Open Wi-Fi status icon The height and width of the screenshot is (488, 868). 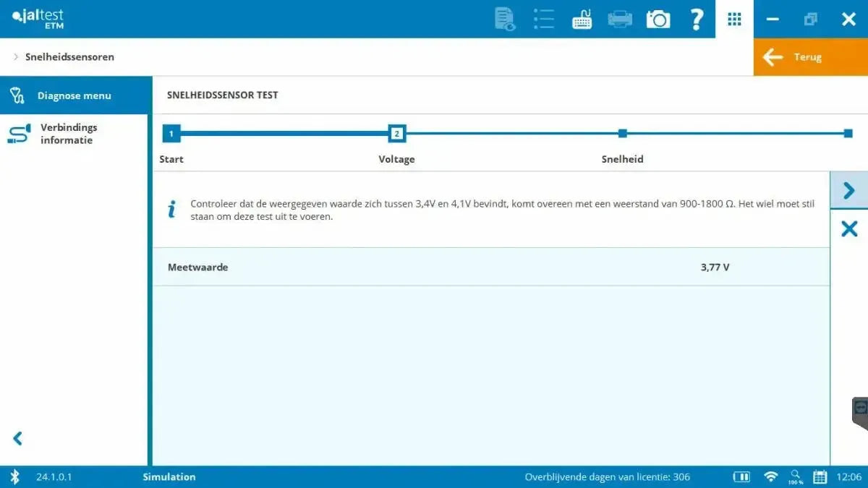pos(770,476)
